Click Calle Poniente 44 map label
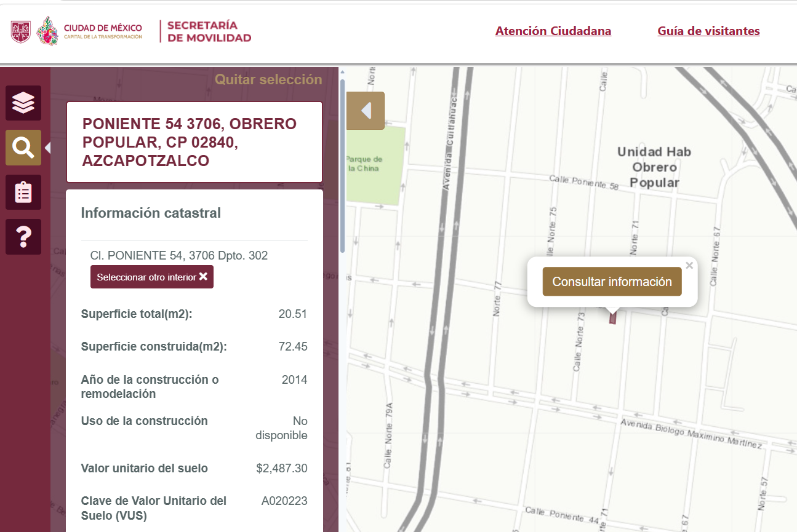 [x=561, y=517]
